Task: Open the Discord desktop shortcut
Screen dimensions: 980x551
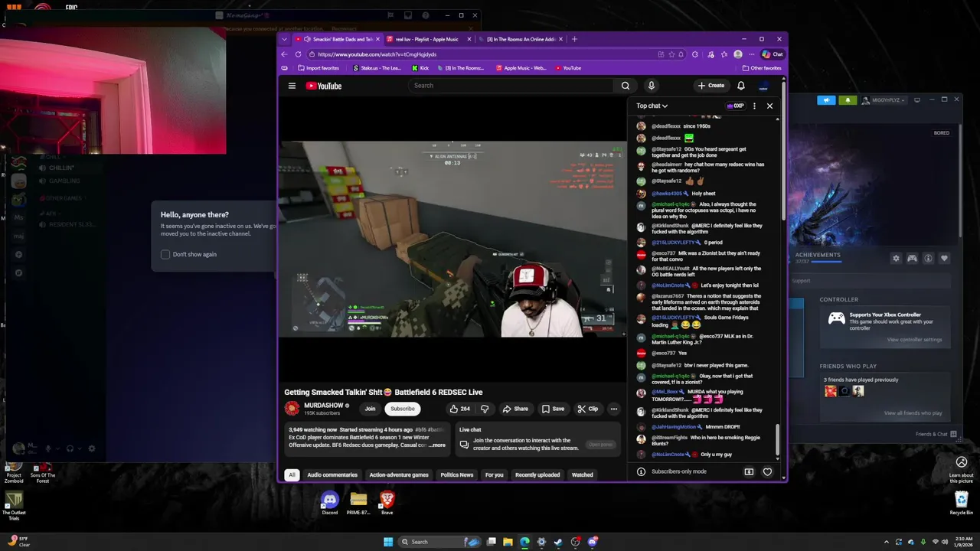Action: tap(330, 503)
